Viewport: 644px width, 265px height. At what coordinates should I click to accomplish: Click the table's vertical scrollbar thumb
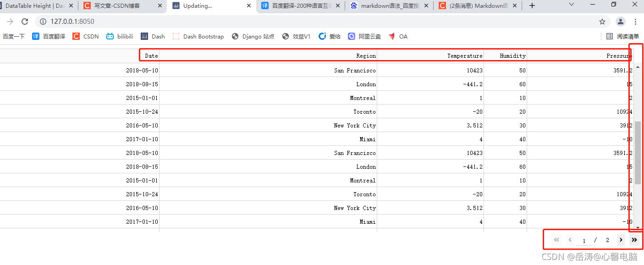click(x=638, y=153)
